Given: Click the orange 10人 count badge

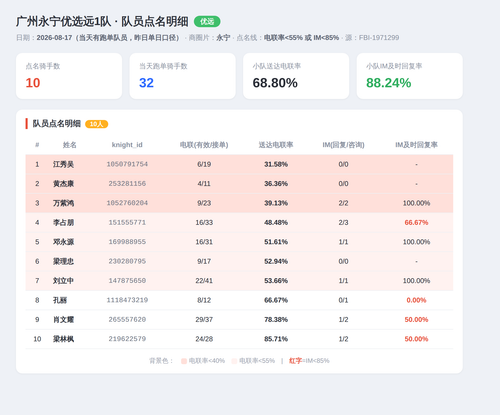Looking at the screenshot, I should pos(97,124).
